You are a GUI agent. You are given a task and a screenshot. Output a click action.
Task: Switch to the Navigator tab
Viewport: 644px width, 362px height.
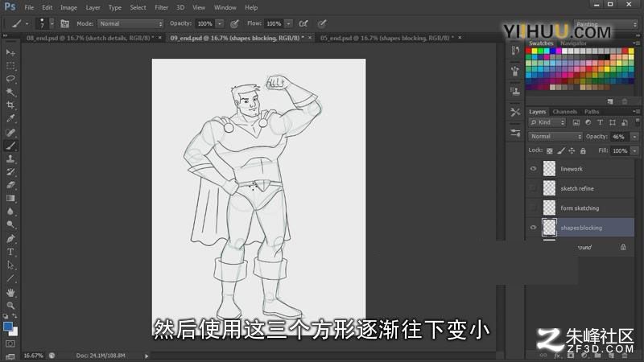point(573,43)
